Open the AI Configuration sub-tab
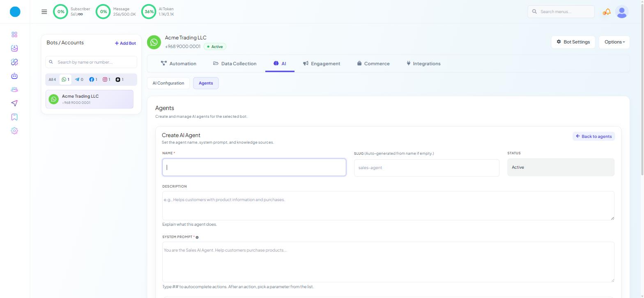The width and height of the screenshot is (644, 298). (x=168, y=83)
